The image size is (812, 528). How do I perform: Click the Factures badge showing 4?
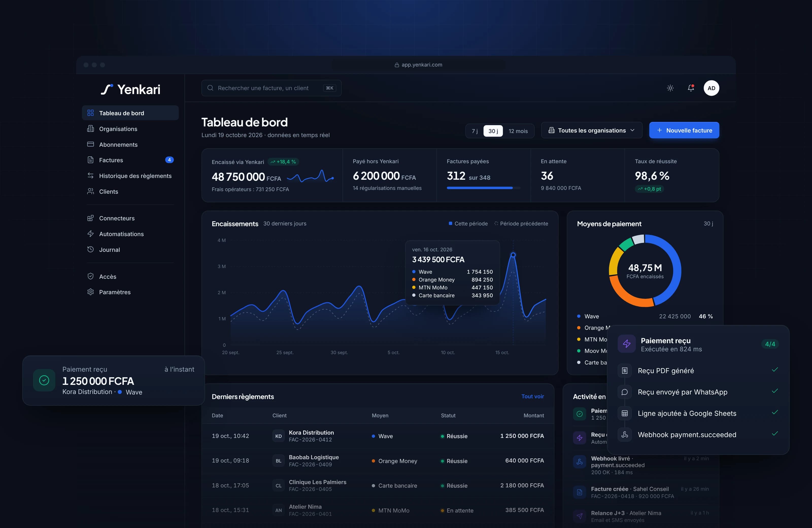click(169, 160)
